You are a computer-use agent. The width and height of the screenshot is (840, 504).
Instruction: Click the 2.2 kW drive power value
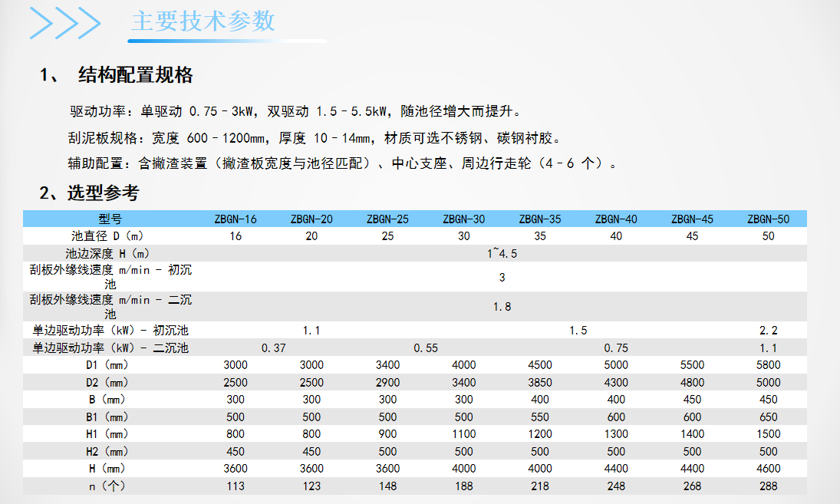click(x=768, y=331)
